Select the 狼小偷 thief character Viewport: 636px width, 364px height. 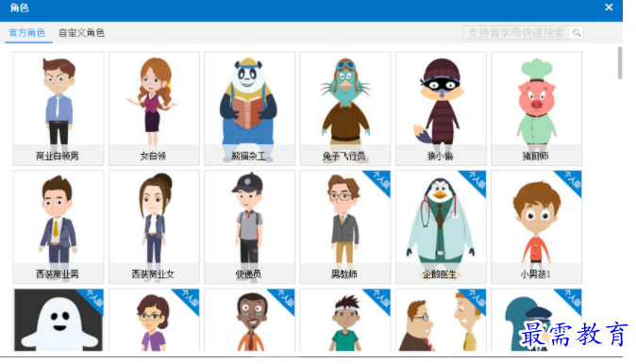[441, 108]
